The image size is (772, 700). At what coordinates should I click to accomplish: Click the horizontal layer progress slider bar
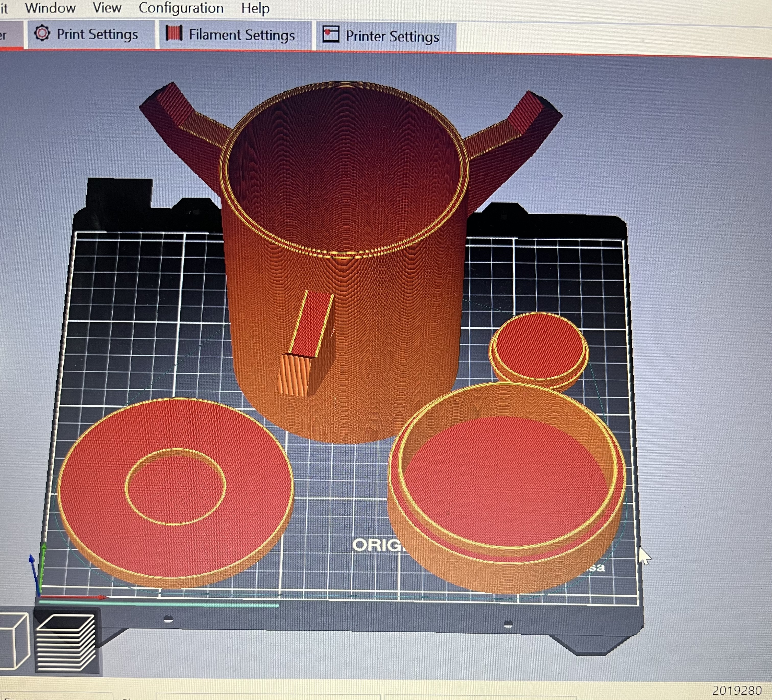click(159, 604)
